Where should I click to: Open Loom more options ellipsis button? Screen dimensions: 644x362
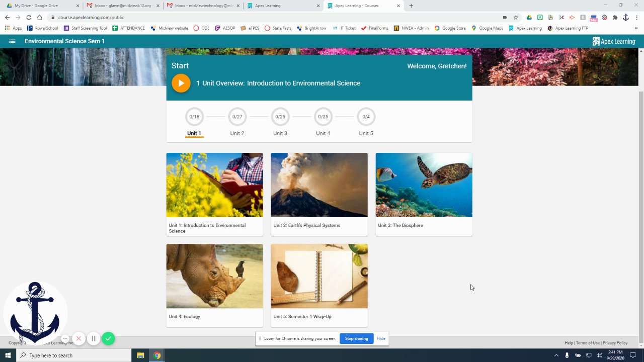point(65,338)
